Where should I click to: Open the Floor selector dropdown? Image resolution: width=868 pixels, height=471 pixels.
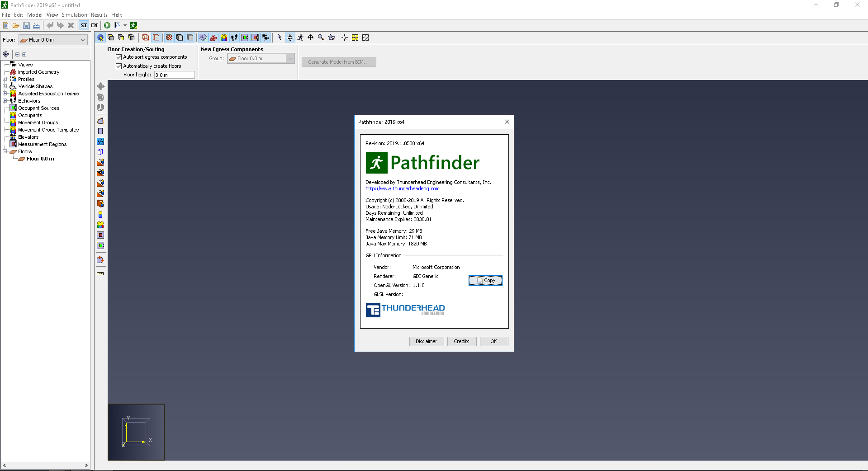pos(53,40)
